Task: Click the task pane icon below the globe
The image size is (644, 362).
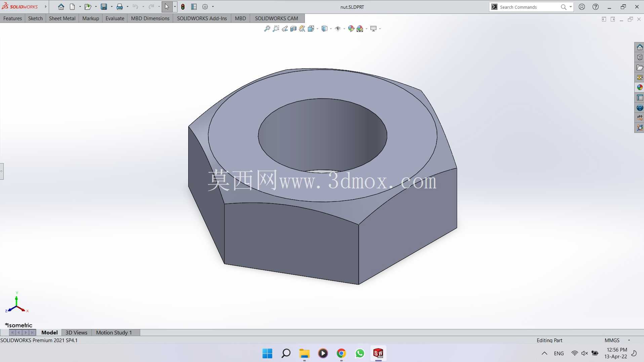Action: pos(640,118)
